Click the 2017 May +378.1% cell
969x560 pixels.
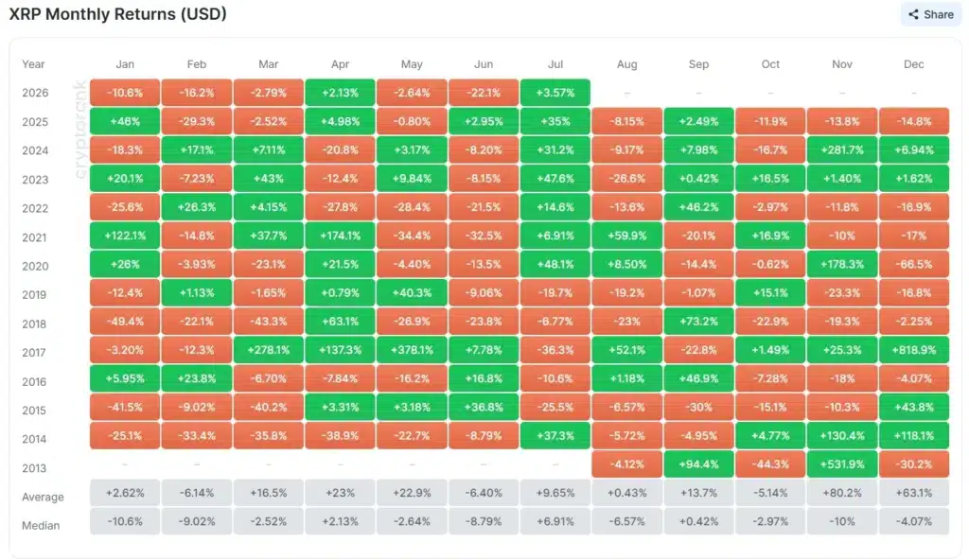412,350
